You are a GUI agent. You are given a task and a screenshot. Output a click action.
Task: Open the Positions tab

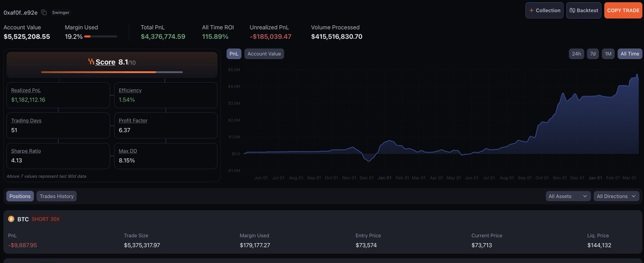pos(20,196)
